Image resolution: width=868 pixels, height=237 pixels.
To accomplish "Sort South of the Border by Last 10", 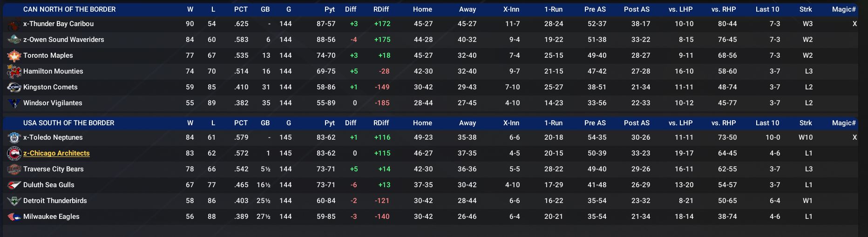I will 767,123.
